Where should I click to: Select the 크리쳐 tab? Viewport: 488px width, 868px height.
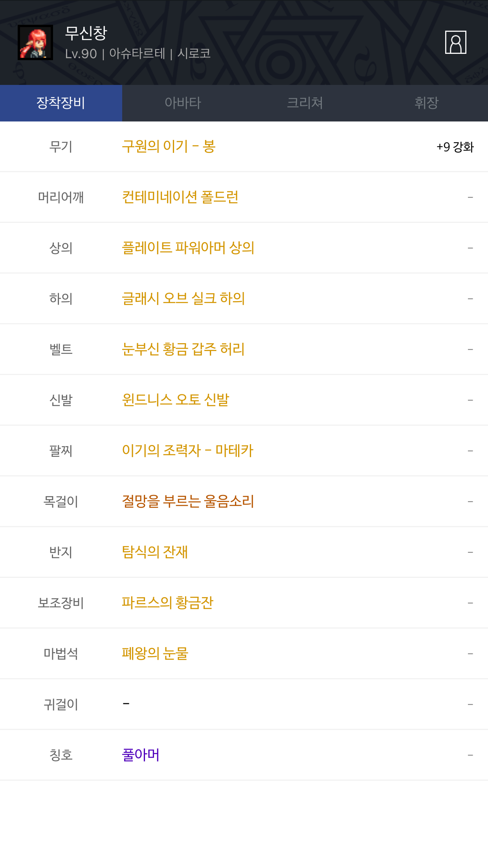(305, 103)
